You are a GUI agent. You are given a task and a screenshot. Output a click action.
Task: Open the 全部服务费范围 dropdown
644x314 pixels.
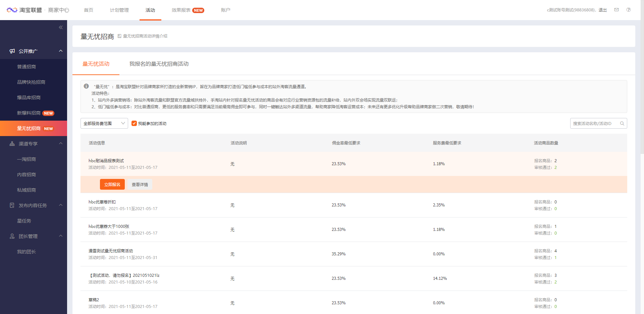click(104, 123)
